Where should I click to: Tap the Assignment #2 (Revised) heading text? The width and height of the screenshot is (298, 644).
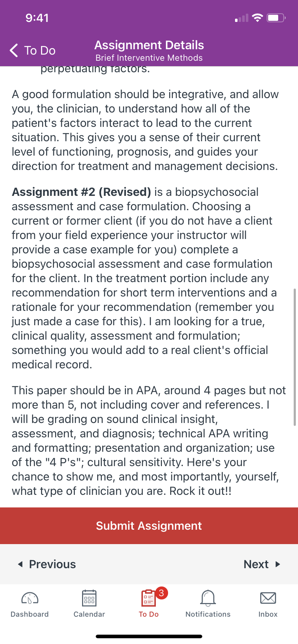(x=81, y=192)
